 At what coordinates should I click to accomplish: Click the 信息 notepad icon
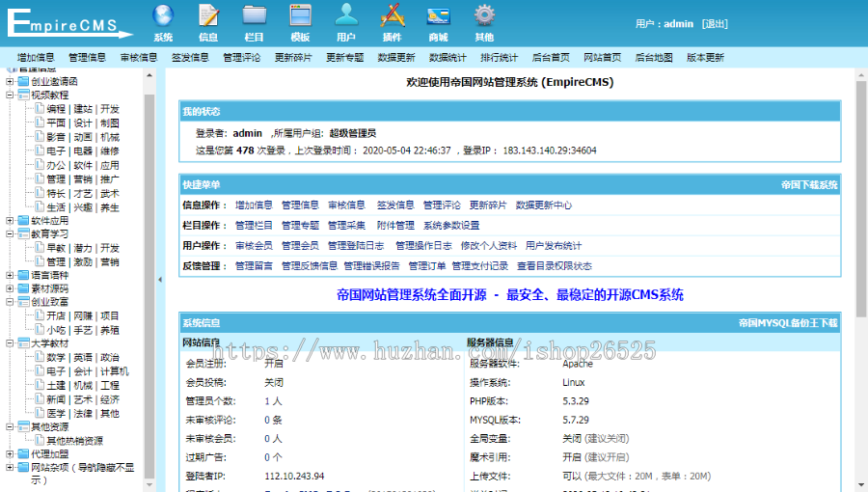point(208,16)
